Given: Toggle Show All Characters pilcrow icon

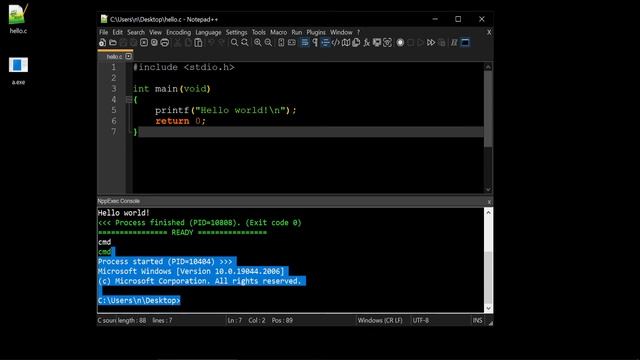Looking at the screenshot, I should tap(315, 42).
